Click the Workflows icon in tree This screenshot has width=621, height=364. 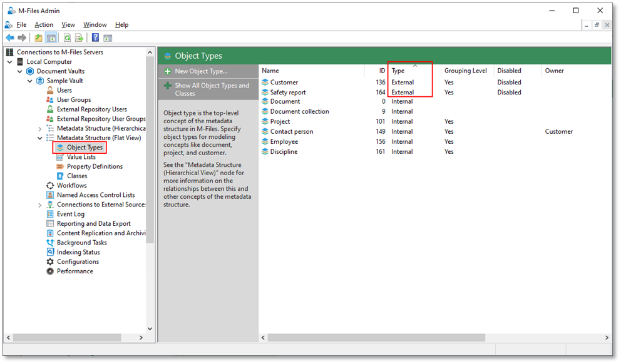pyautogui.click(x=50, y=185)
